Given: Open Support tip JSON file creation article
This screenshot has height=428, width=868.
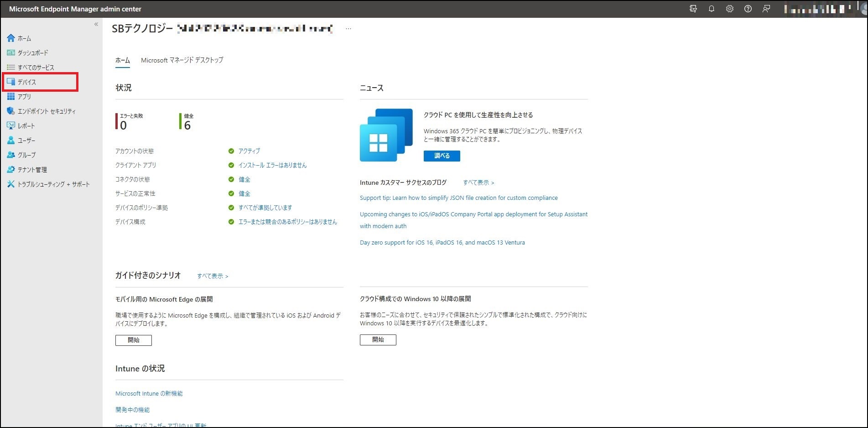Looking at the screenshot, I should click(x=458, y=198).
